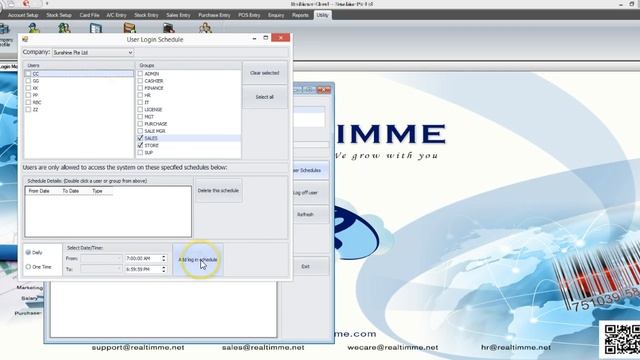The height and width of the screenshot is (360, 640).
Task: Click the To Date column header
Action: pos(71,191)
